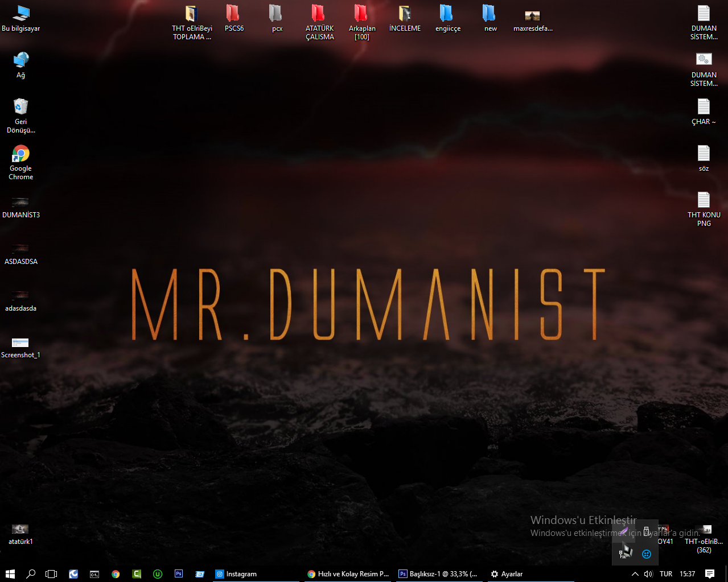Open Task View from the taskbar
The width and height of the screenshot is (728, 582).
tap(51, 574)
